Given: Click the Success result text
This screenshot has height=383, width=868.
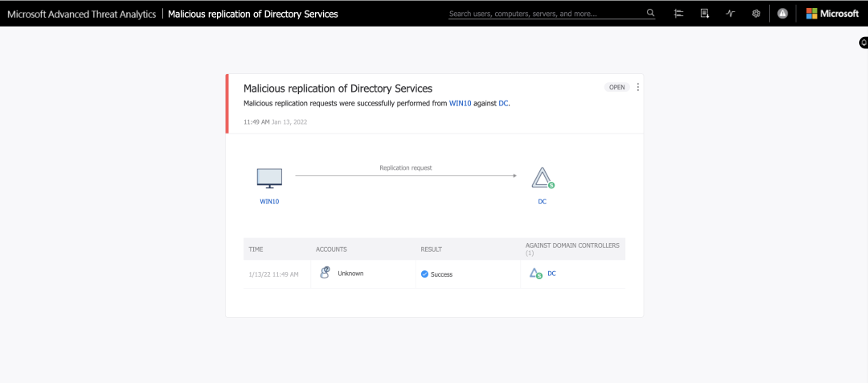Looking at the screenshot, I should [441, 274].
